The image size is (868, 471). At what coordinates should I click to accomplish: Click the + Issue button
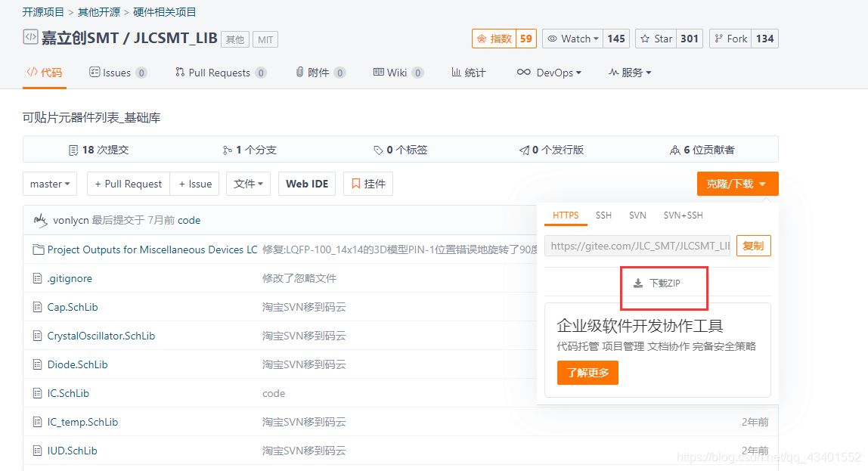pos(195,184)
